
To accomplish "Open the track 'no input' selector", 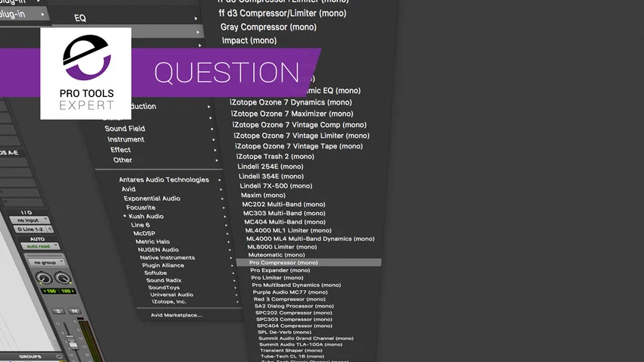I will pyautogui.click(x=29, y=220).
